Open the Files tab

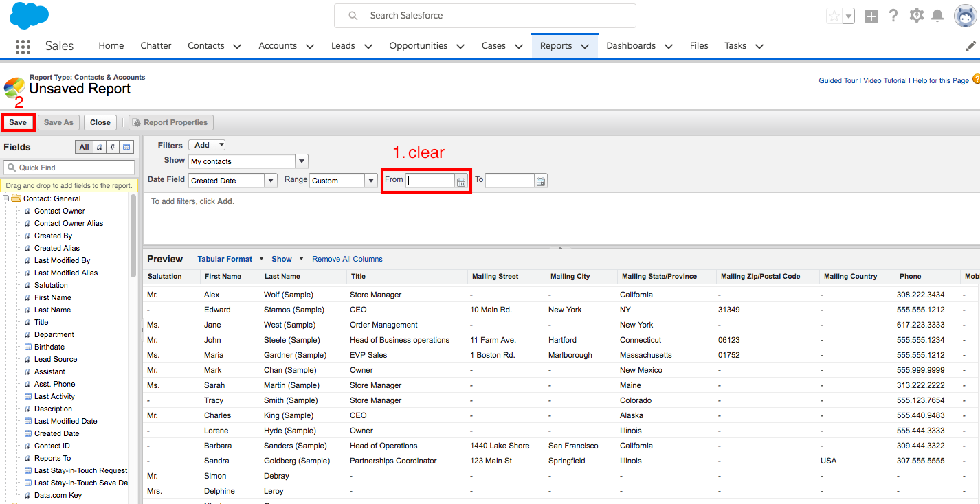tap(699, 46)
